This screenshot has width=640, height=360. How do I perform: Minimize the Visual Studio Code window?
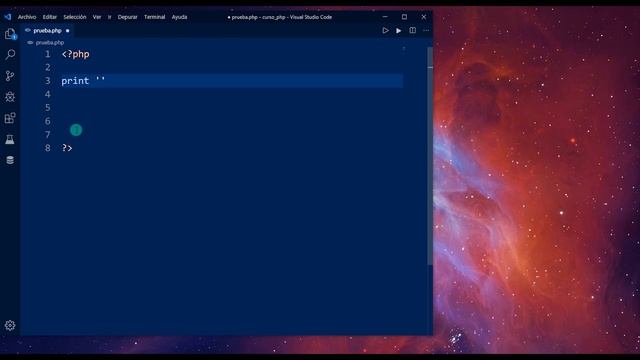[x=385, y=17]
